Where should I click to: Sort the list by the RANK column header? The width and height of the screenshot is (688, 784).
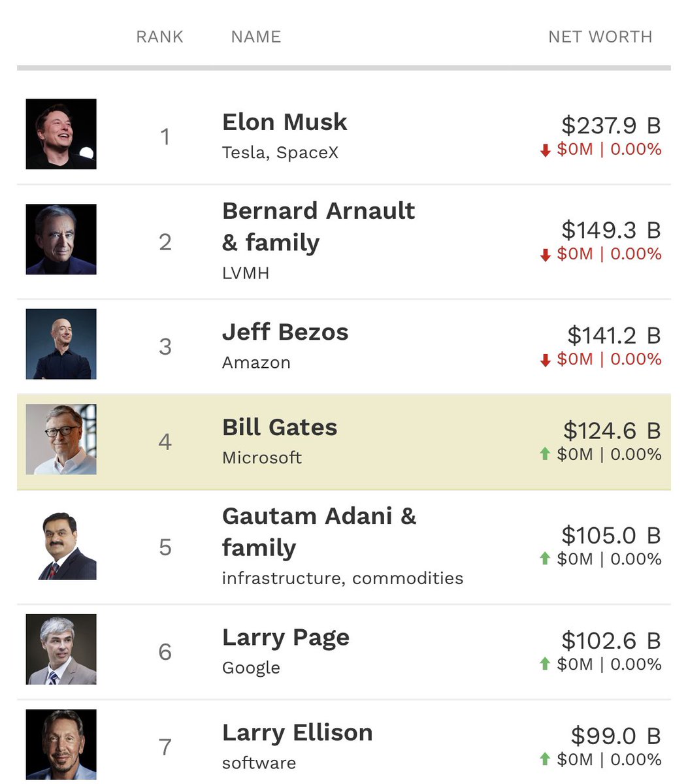coord(159,37)
